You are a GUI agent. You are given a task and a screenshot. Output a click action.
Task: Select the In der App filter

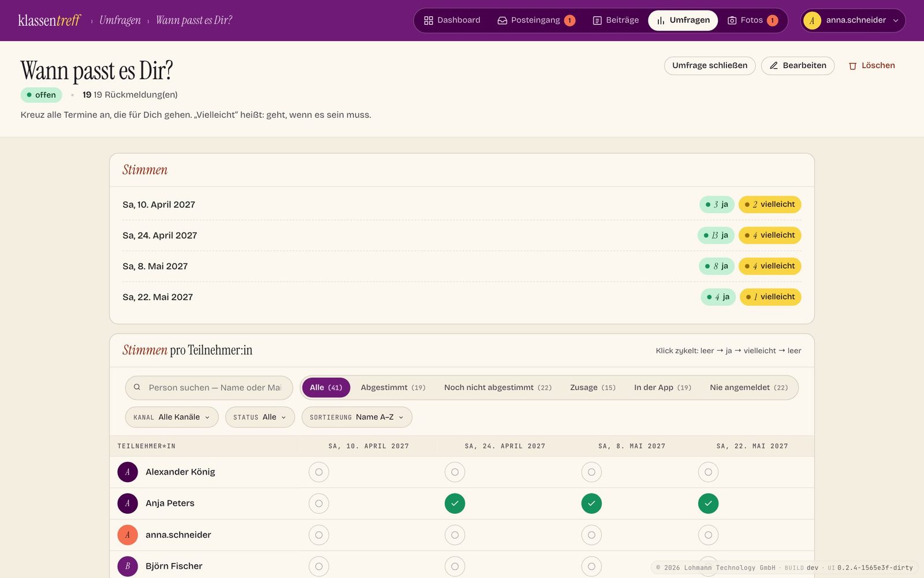coord(662,387)
